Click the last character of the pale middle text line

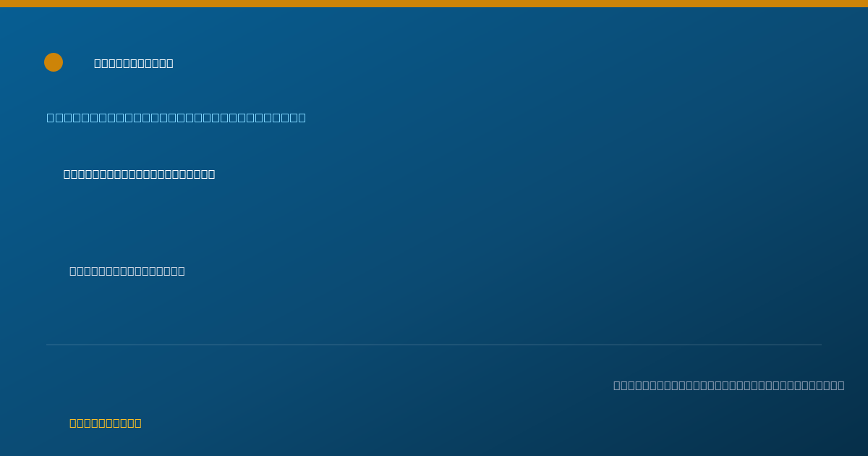pyautogui.click(x=182, y=271)
